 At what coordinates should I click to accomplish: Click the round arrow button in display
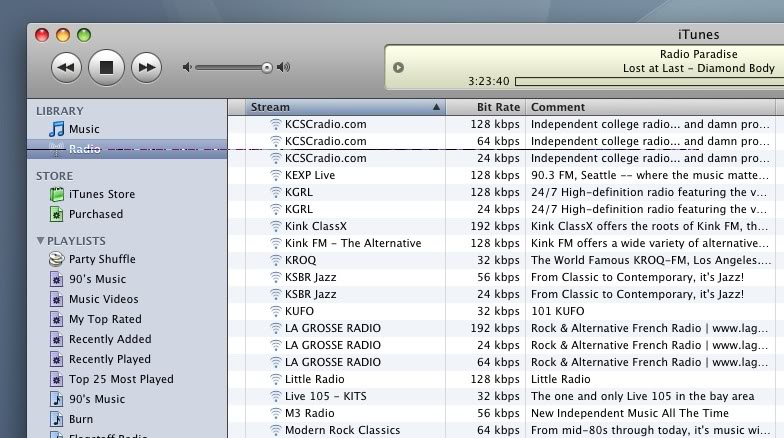pos(398,68)
